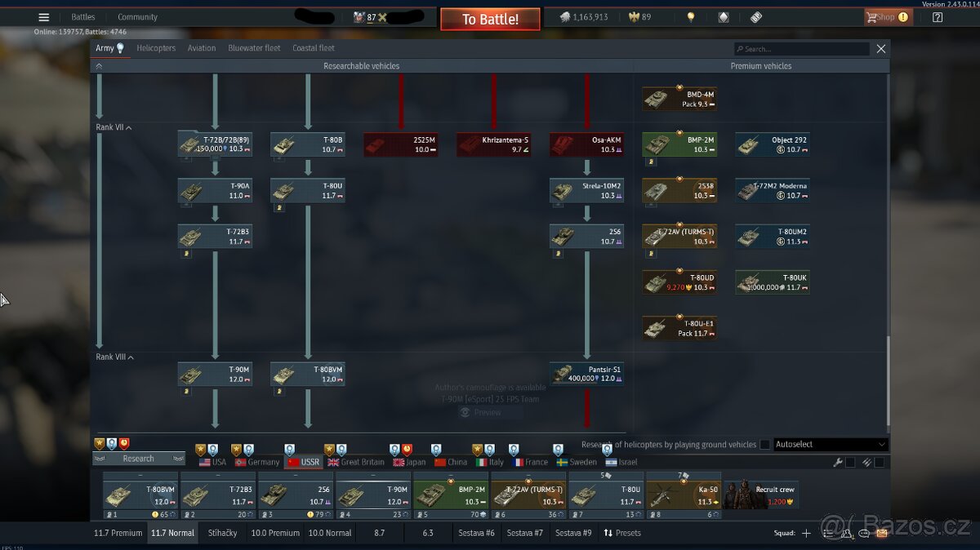Click the collapse chevron above research tree
980x550 pixels.
pos(99,66)
